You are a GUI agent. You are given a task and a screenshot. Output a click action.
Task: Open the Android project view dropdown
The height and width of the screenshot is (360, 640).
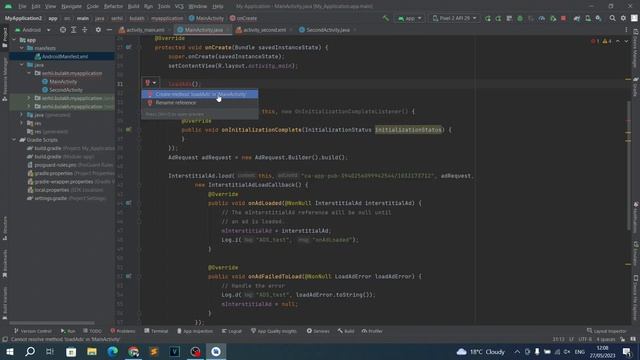click(32, 30)
